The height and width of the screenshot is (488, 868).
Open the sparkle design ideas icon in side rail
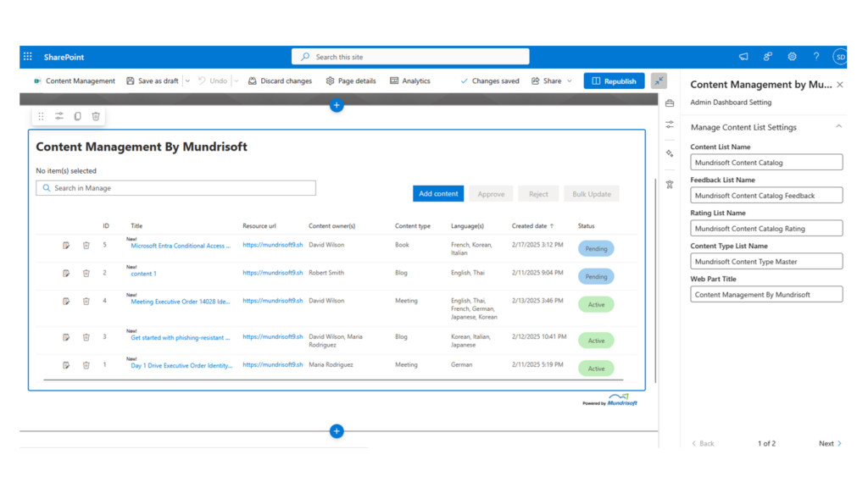click(670, 153)
